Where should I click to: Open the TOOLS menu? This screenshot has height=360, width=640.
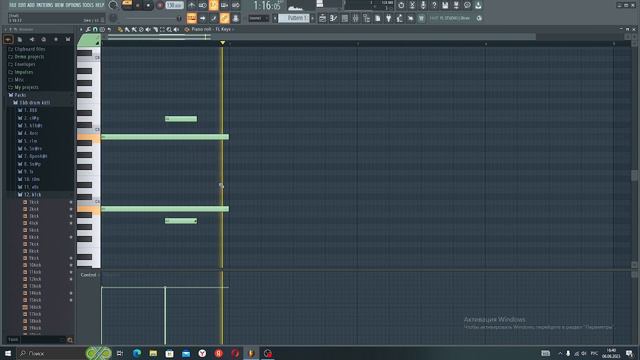pyautogui.click(x=88, y=5)
